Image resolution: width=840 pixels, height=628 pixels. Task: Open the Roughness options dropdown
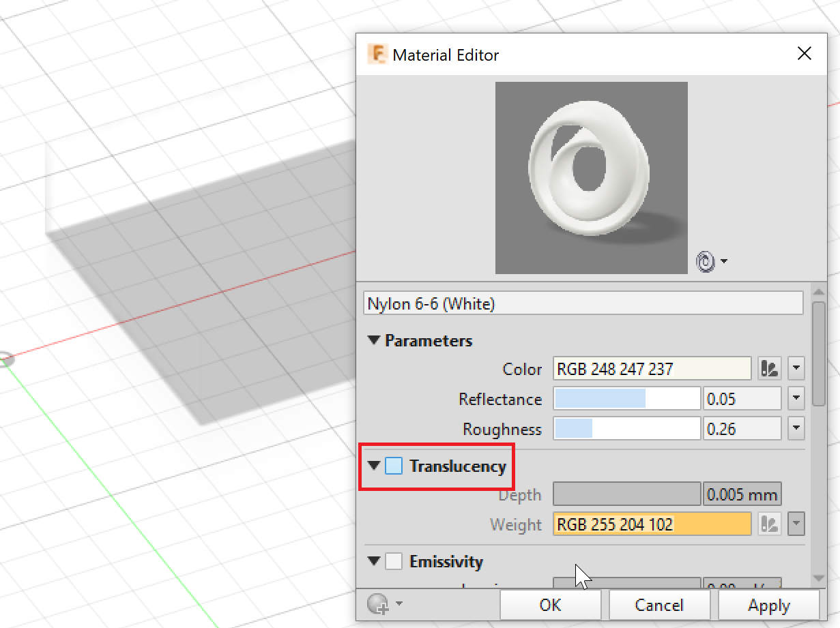796,428
